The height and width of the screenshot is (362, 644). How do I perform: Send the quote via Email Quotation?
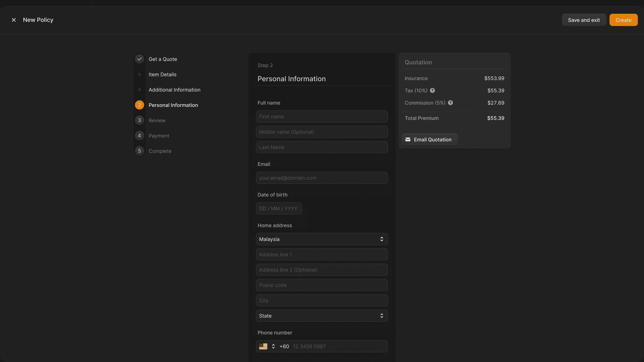429,140
